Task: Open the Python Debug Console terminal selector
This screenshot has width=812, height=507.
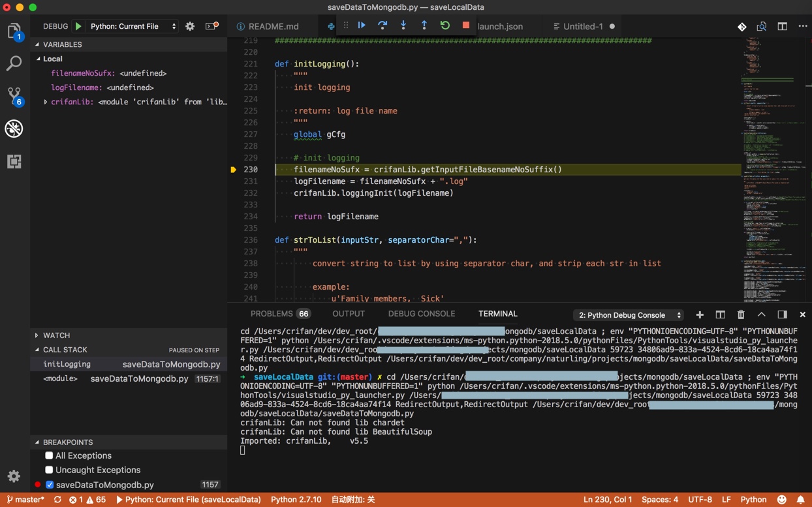Action: pos(629,315)
